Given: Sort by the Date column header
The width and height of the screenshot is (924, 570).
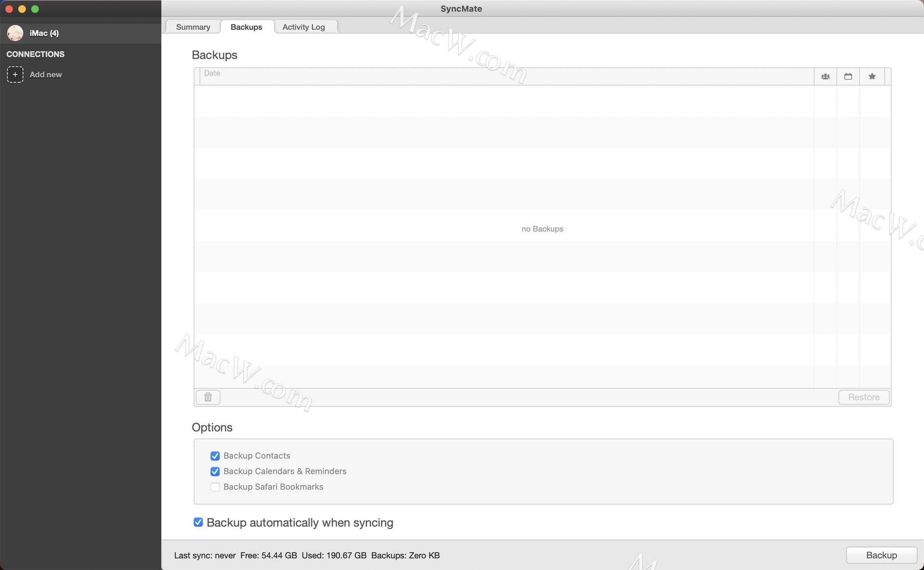Looking at the screenshot, I should coord(506,76).
